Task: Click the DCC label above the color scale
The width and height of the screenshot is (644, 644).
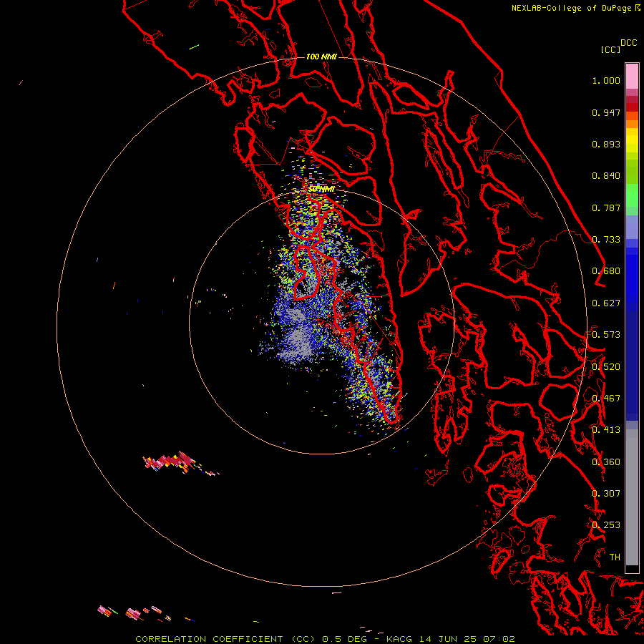Action: (x=629, y=43)
